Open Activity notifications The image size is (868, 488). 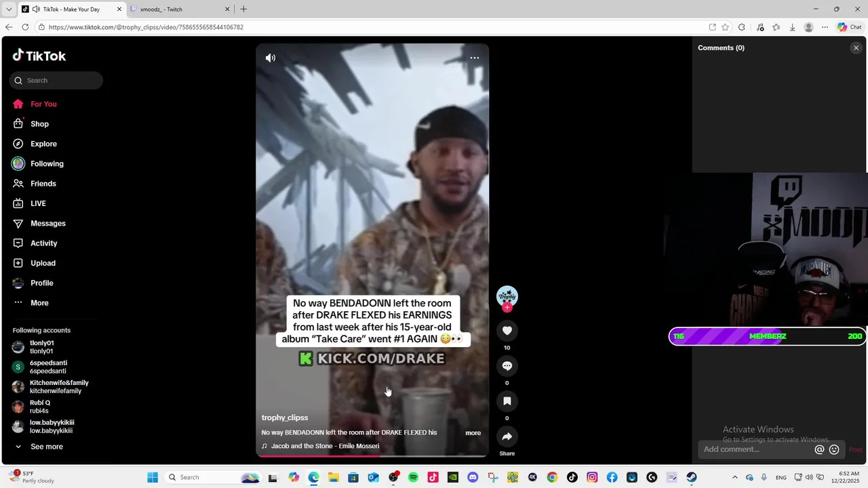43,243
